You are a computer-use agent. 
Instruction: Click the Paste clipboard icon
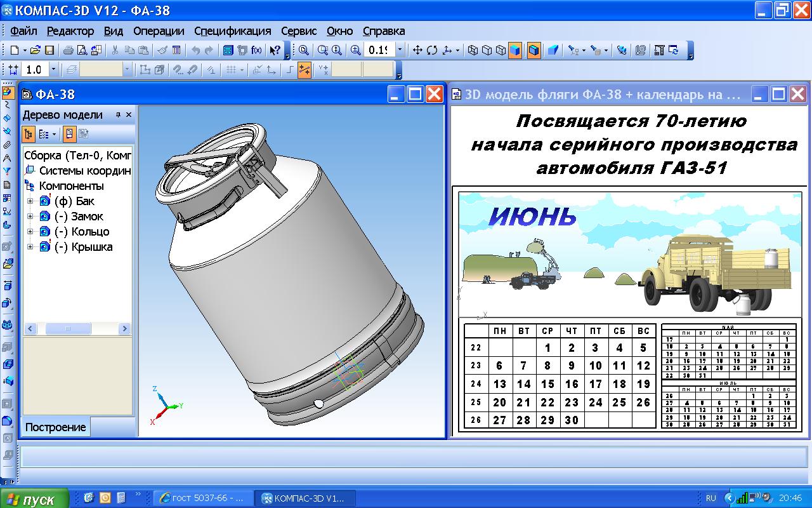[143, 50]
